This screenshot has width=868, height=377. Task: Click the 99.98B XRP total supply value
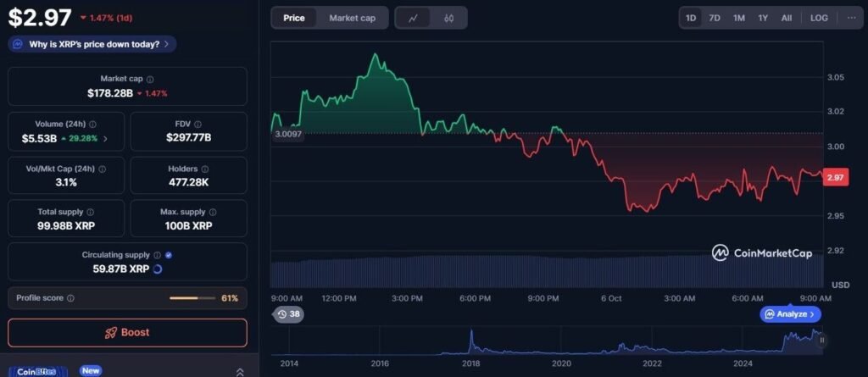66,226
